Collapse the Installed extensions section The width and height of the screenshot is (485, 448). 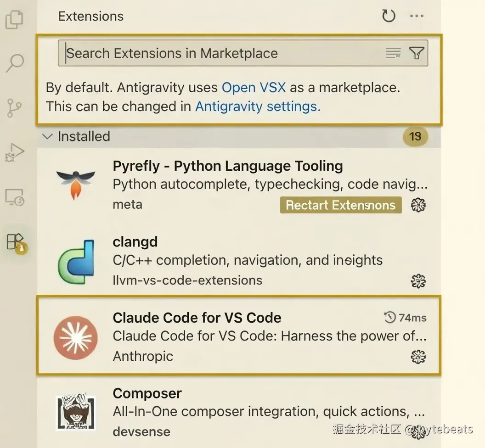tap(48, 136)
